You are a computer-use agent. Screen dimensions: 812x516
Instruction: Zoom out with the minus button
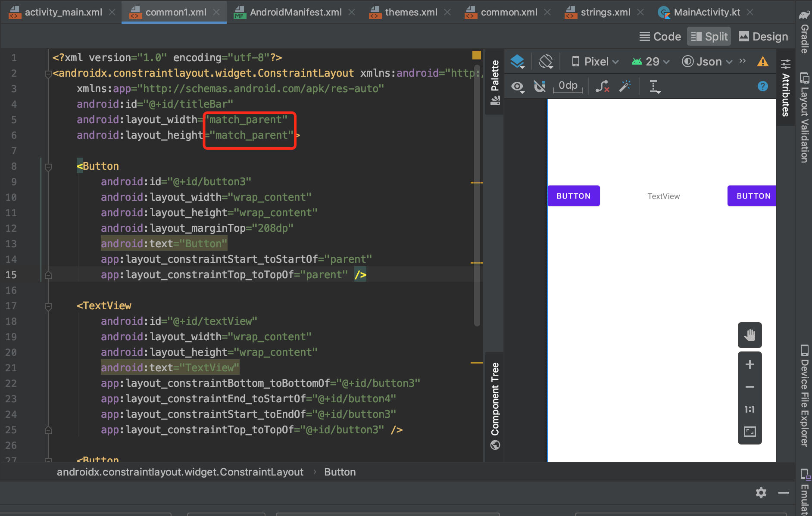(750, 387)
